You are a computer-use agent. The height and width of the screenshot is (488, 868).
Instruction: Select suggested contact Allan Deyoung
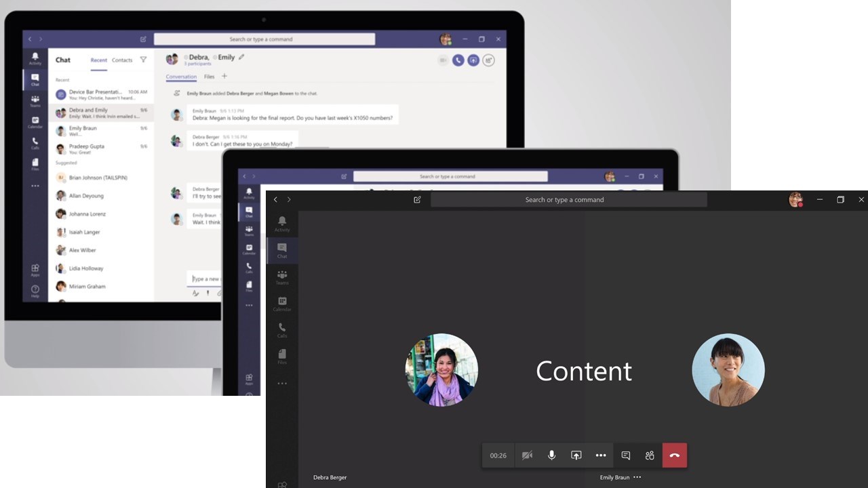tap(101, 196)
